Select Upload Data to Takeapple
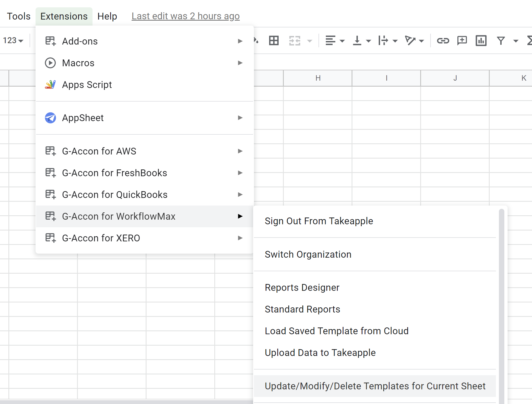 pos(375,353)
